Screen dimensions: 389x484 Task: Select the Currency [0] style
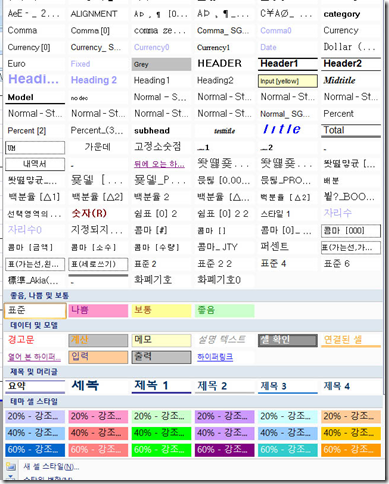click(x=35, y=48)
